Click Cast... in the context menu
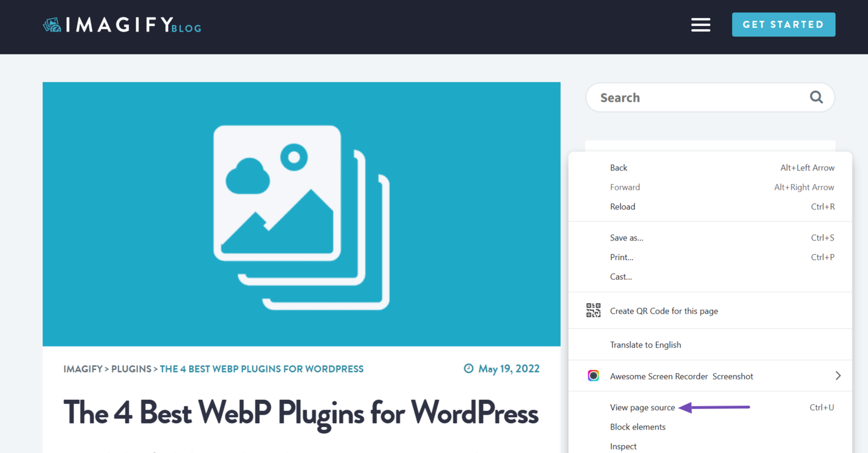 tap(621, 277)
